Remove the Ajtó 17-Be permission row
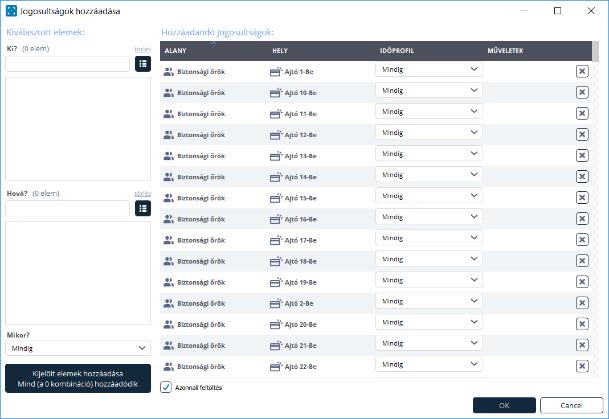This screenshot has height=419, width=609. coord(582,240)
